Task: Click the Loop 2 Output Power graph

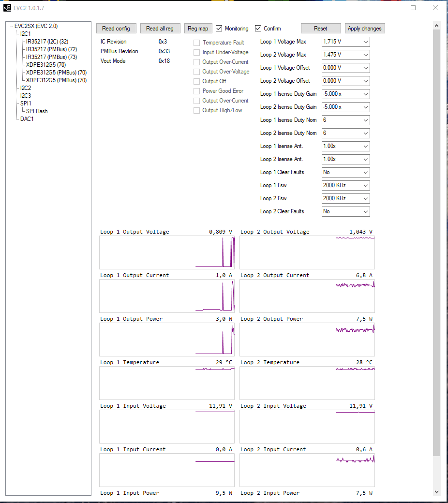Action: [x=307, y=340]
